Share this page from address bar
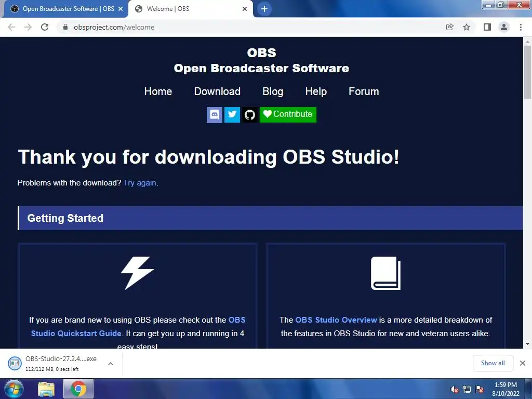This screenshot has width=532, height=399. 450,27
